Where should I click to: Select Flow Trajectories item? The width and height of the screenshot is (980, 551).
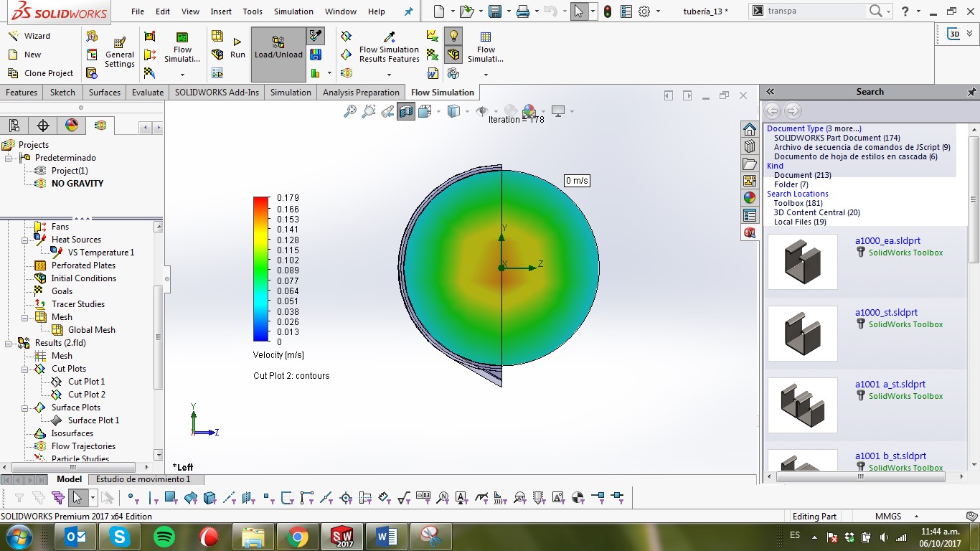click(x=83, y=446)
